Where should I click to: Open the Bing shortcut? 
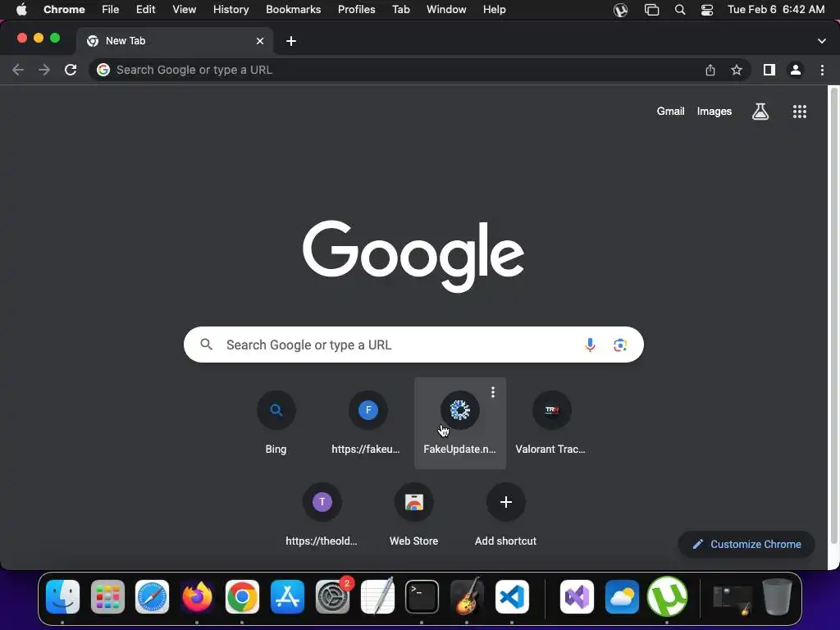click(276, 423)
